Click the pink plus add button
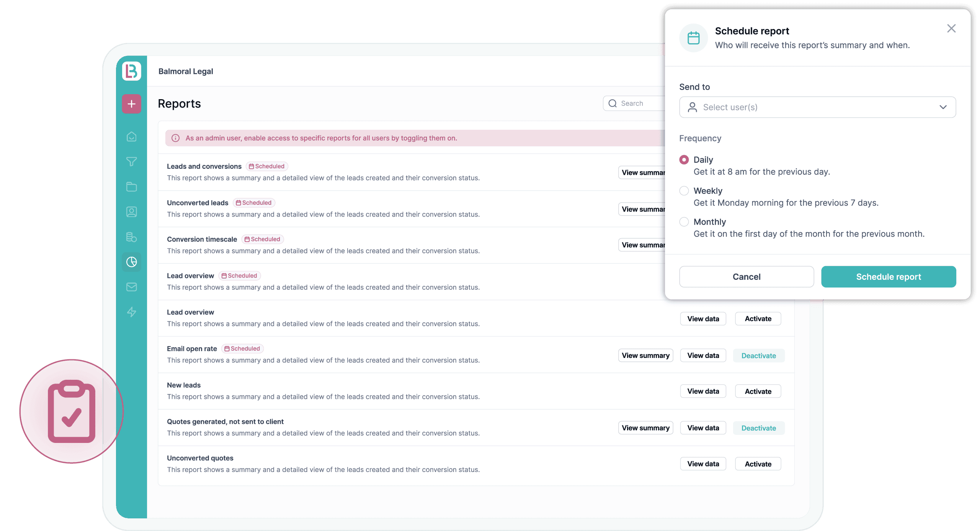 131,104
